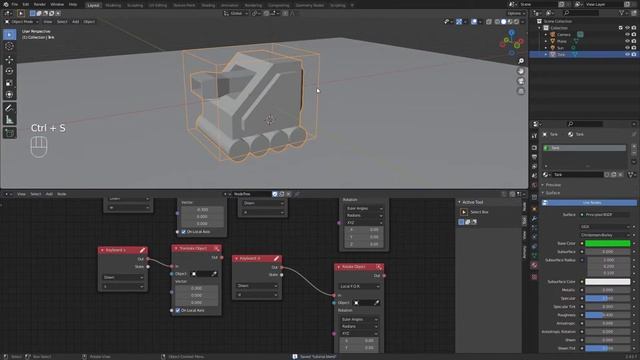
Task: Select the Move tool
Action: coord(9,60)
